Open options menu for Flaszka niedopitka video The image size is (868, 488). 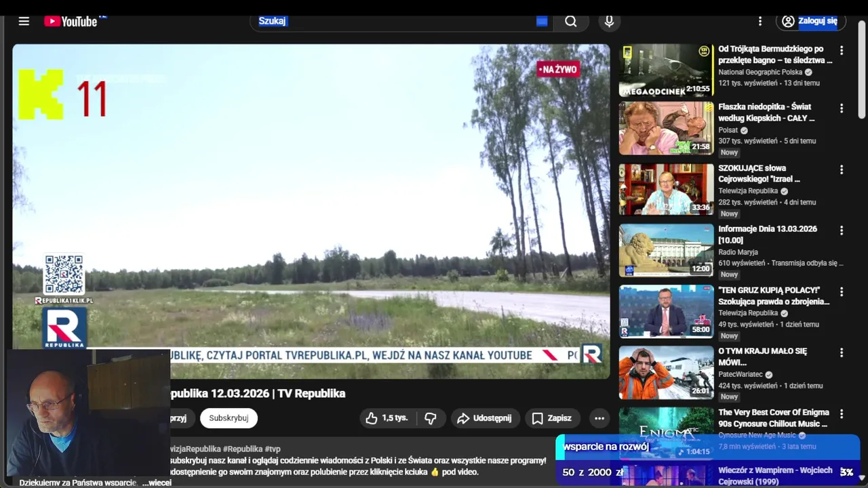pyautogui.click(x=842, y=108)
